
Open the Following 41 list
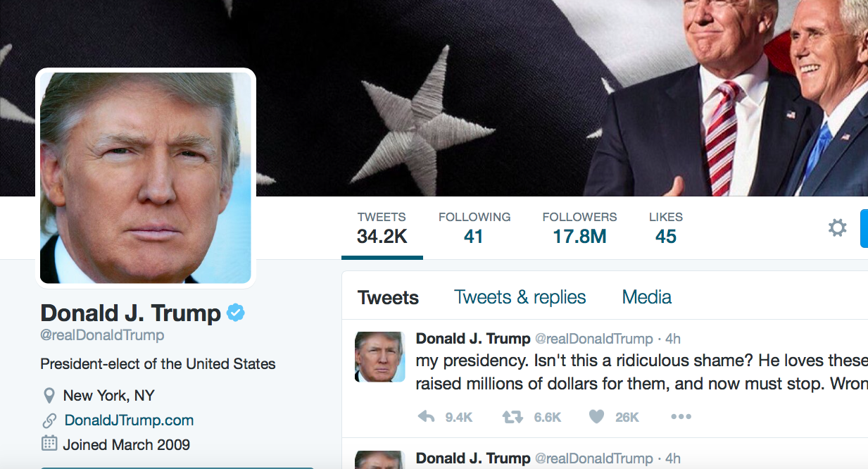click(474, 227)
